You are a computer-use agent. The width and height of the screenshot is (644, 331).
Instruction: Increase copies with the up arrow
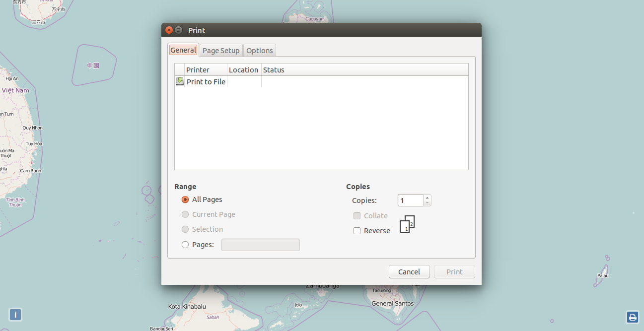pos(428,198)
